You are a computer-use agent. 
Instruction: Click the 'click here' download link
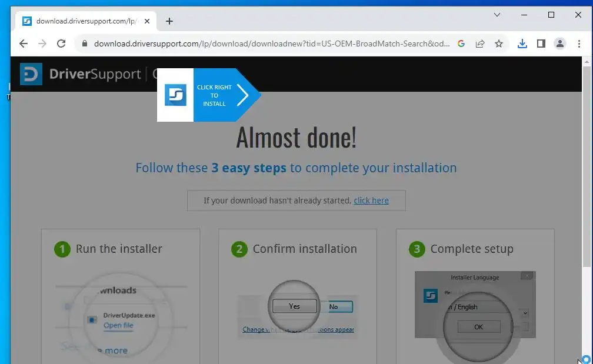[x=371, y=201]
